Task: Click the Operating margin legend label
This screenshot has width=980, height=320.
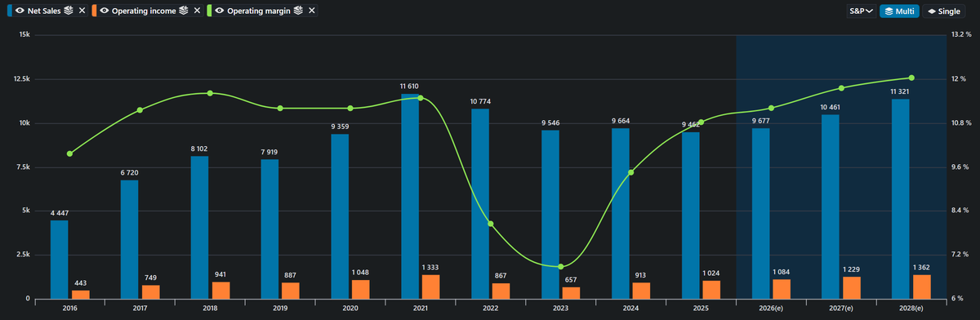Action: 259,11
